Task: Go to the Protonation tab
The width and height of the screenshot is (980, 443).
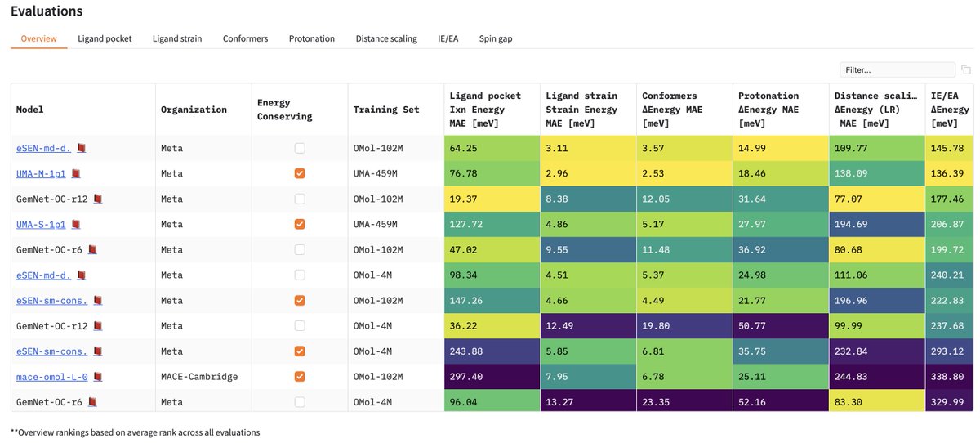Action: coord(312,38)
